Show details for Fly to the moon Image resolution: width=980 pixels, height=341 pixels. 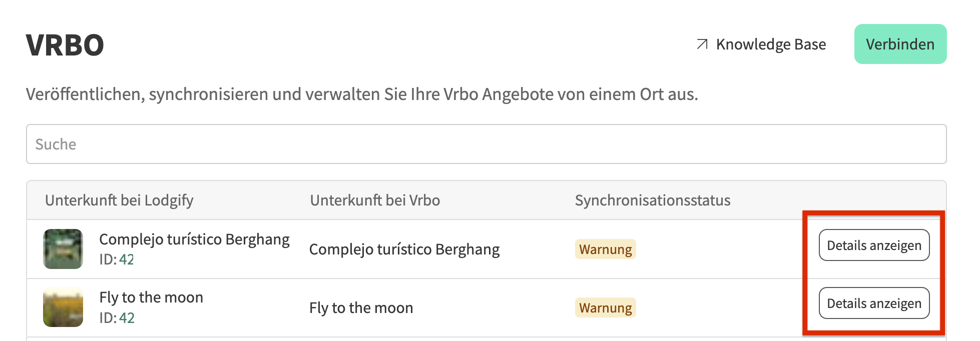click(x=873, y=303)
